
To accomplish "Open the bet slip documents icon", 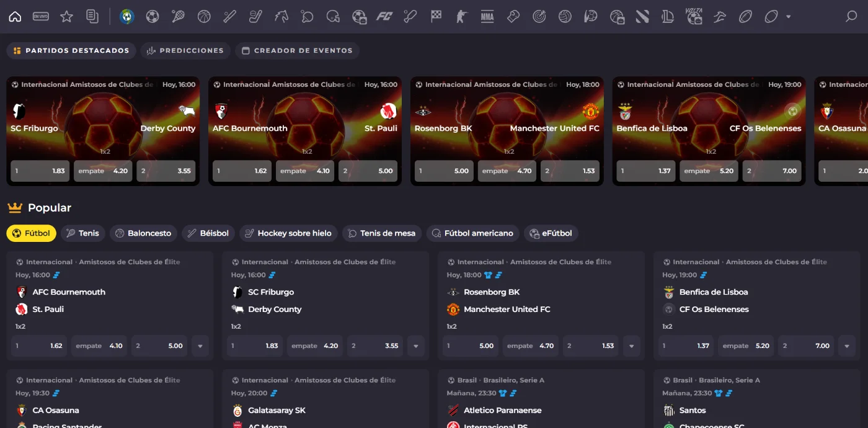I will point(92,17).
